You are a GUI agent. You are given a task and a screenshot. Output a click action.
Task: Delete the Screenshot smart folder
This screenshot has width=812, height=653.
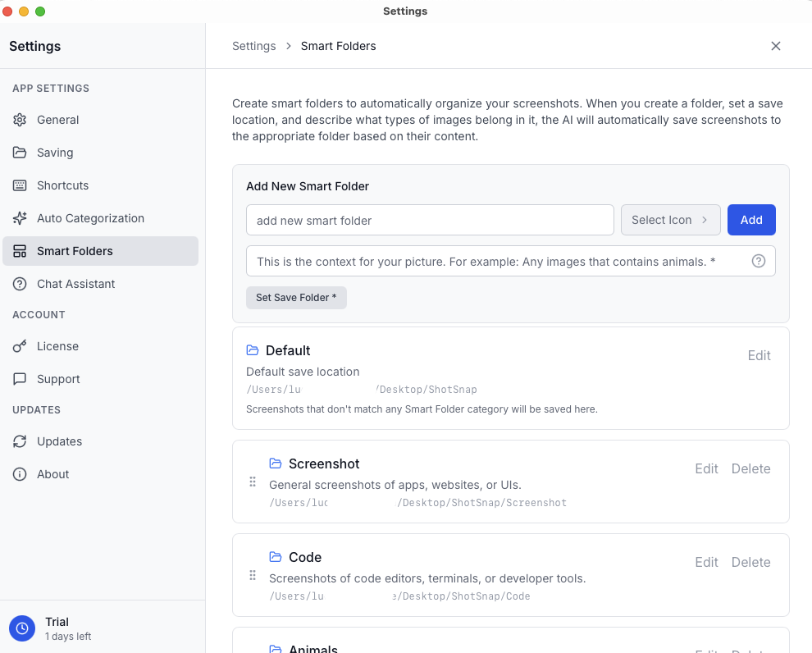(750, 468)
